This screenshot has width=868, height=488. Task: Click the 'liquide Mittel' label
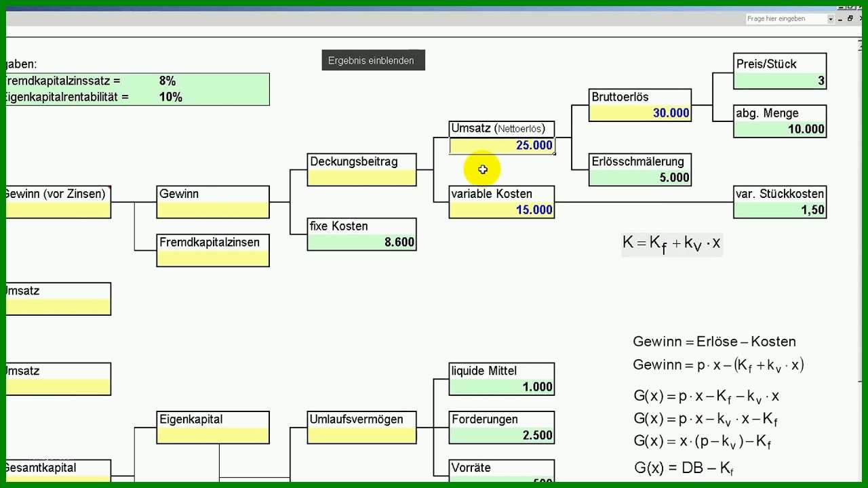click(x=484, y=371)
